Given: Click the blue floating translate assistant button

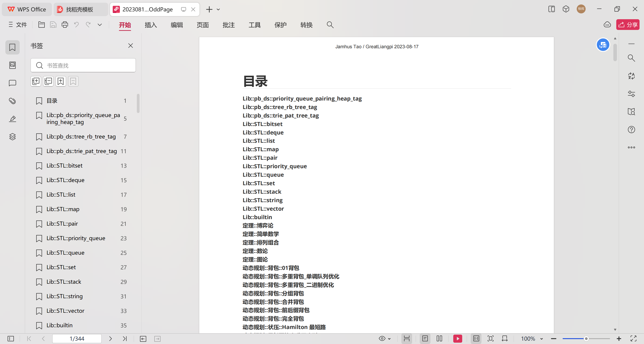Looking at the screenshot, I should (603, 45).
